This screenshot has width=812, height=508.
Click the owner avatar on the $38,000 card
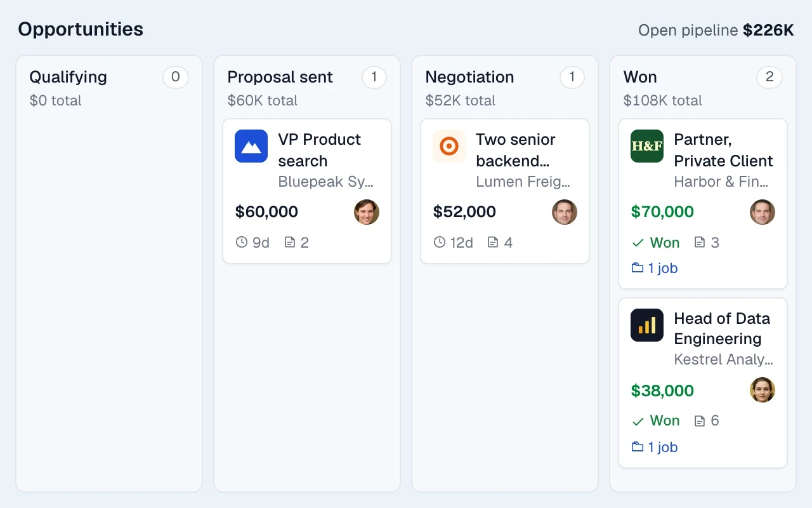pyautogui.click(x=763, y=390)
